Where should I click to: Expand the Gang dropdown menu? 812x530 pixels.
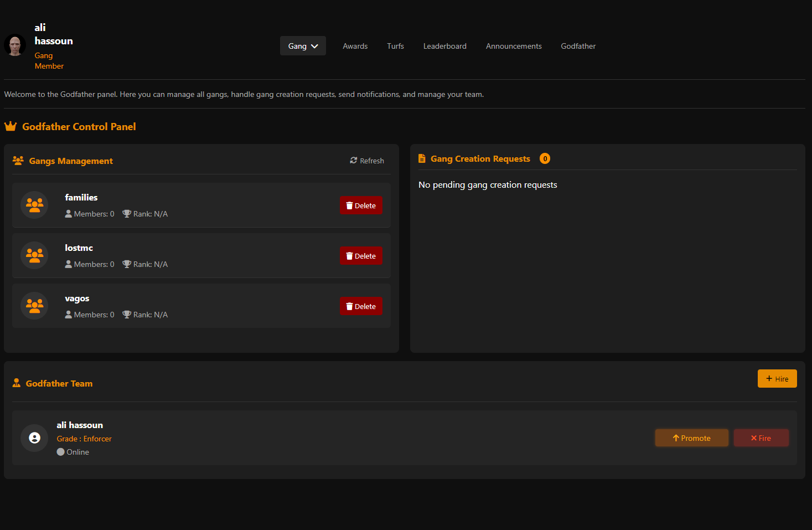(x=303, y=46)
